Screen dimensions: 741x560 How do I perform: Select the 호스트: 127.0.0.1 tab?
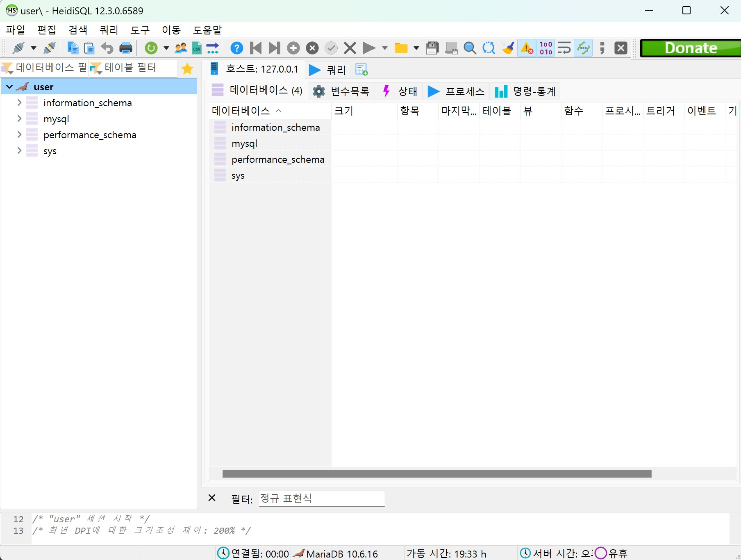click(x=254, y=69)
